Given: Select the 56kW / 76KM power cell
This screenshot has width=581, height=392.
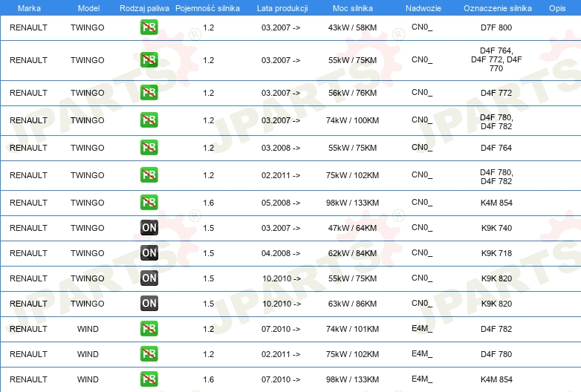Looking at the screenshot, I should pyautogui.click(x=352, y=93).
